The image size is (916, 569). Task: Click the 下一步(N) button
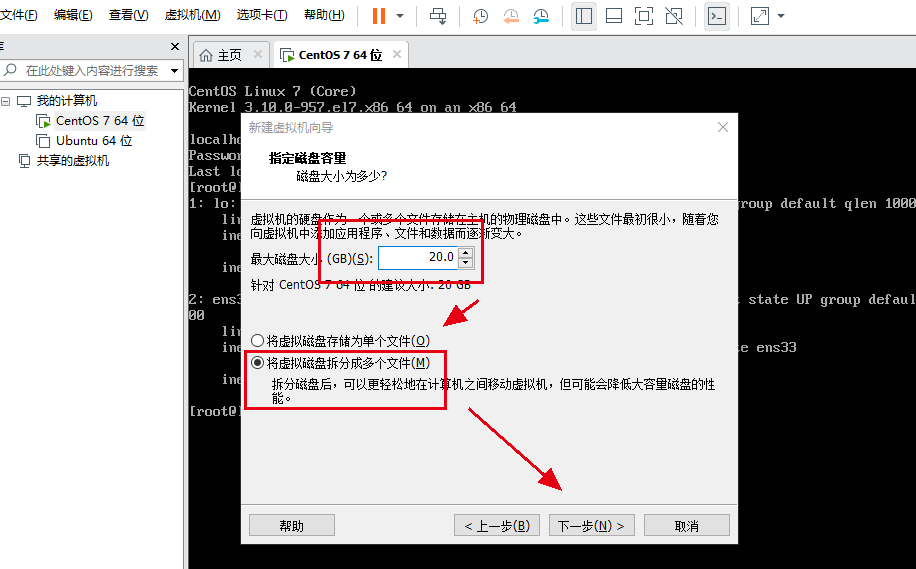[591, 525]
